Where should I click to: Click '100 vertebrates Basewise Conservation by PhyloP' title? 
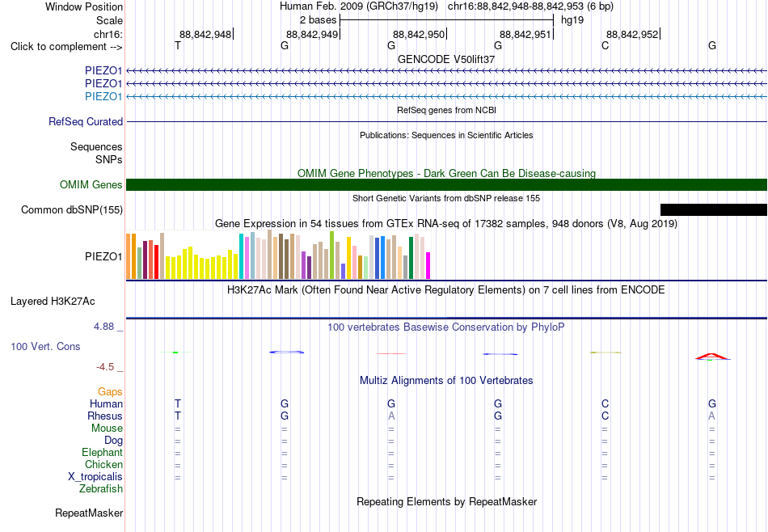[446, 327]
